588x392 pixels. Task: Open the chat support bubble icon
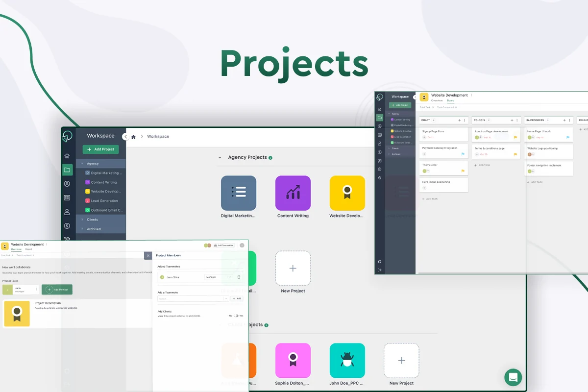coord(513,377)
